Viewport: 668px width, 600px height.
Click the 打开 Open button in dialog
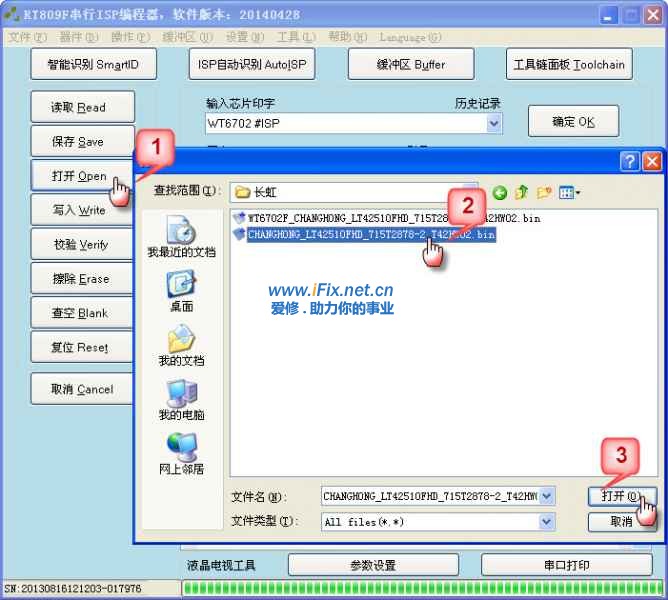pyautogui.click(x=620, y=496)
